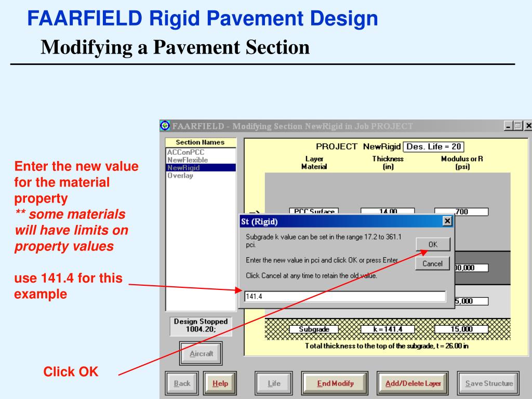Minimize the FAARFIELD window

click(508, 126)
